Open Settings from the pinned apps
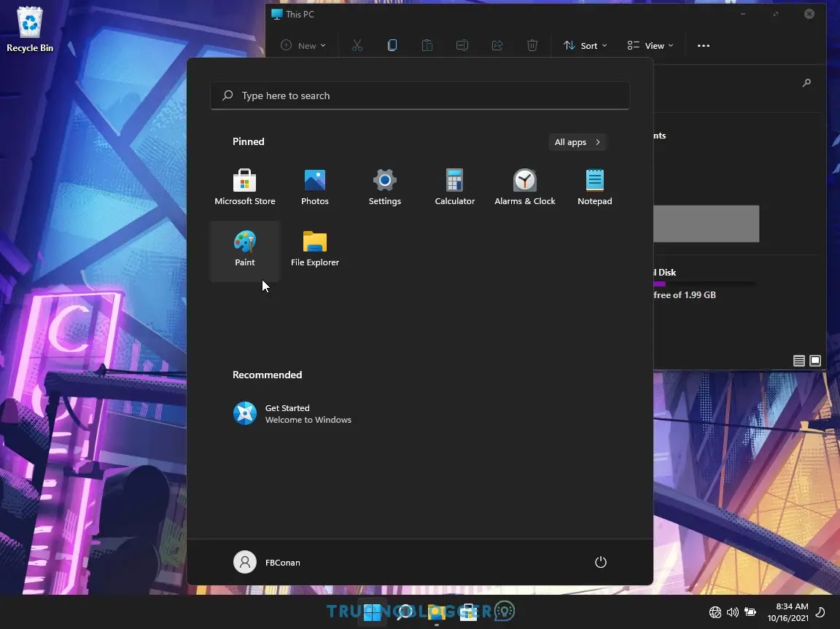840x629 pixels. pos(385,187)
